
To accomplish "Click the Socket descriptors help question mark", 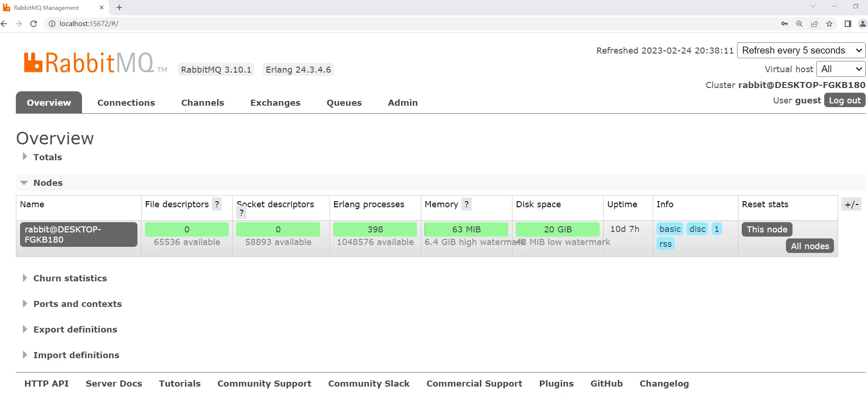I will pyautogui.click(x=241, y=213).
